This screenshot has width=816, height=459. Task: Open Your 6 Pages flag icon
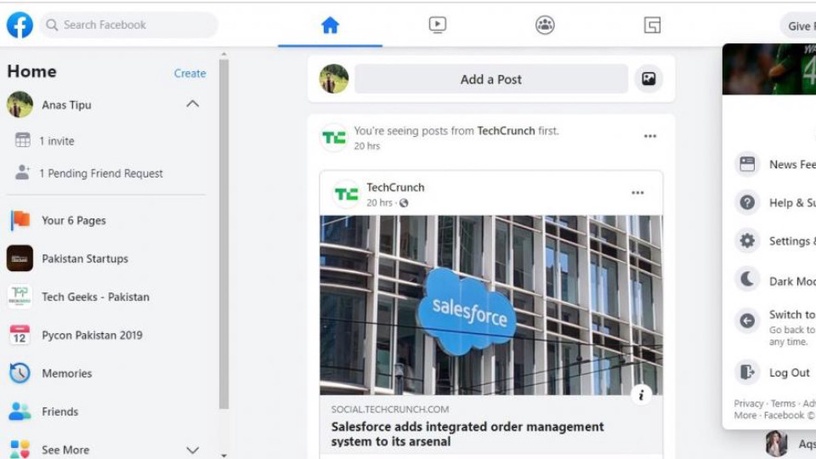20,220
